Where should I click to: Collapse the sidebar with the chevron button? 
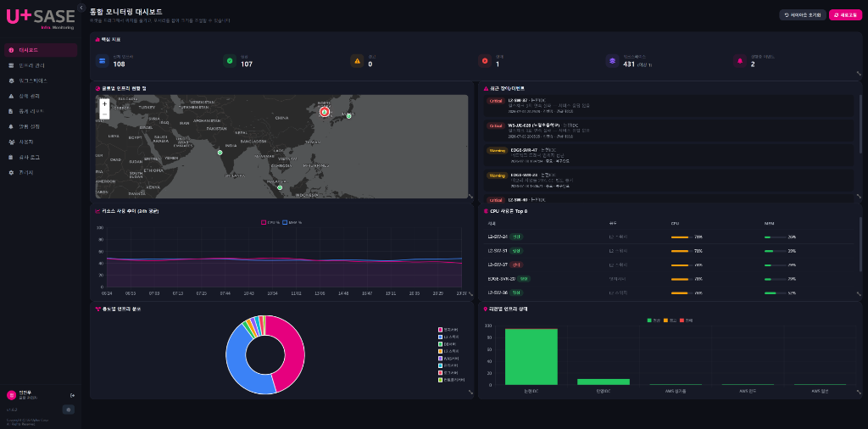pos(81,8)
